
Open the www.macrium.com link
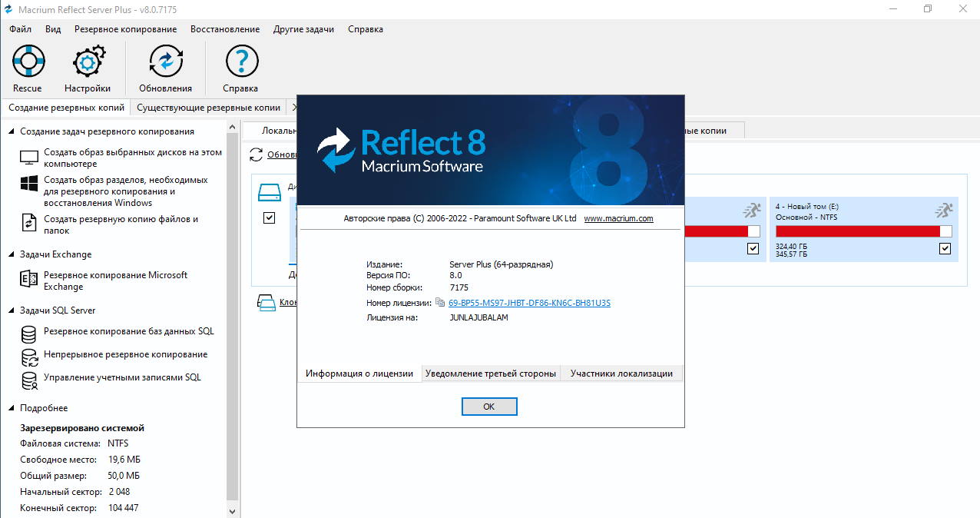(618, 218)
